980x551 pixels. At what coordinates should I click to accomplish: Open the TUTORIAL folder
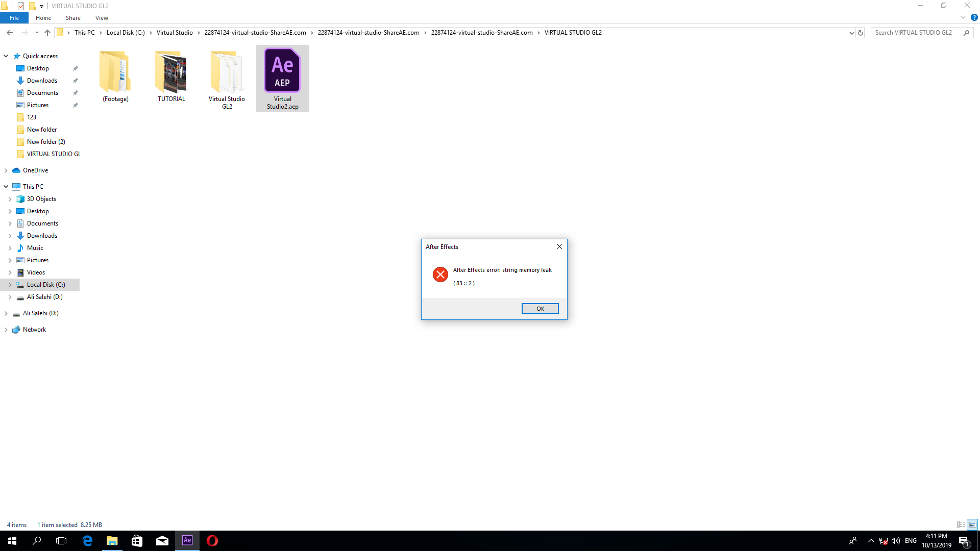click(171, 77)
